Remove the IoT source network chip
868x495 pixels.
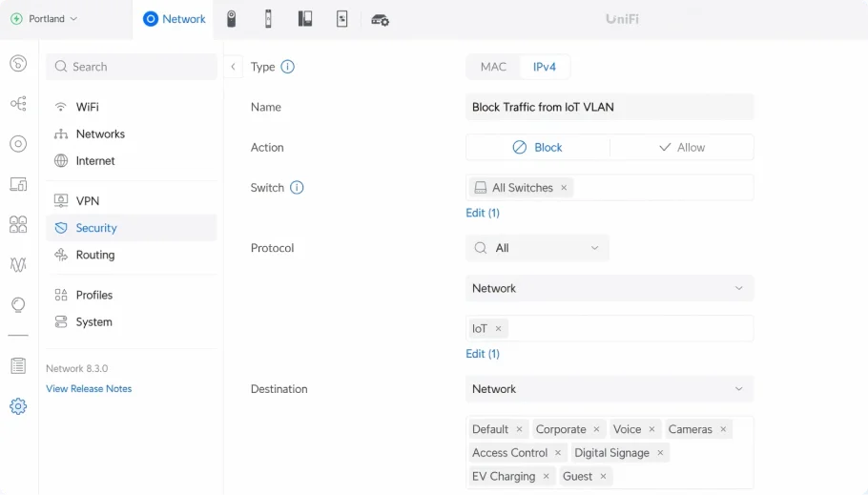pyautogui.click(x=498, y=328)
